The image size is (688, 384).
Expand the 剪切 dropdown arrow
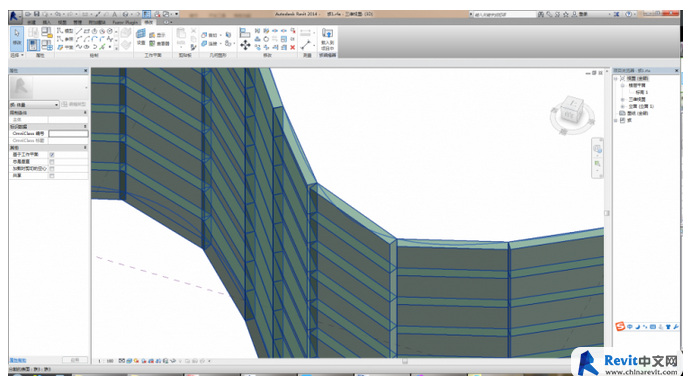click(221, 35)
